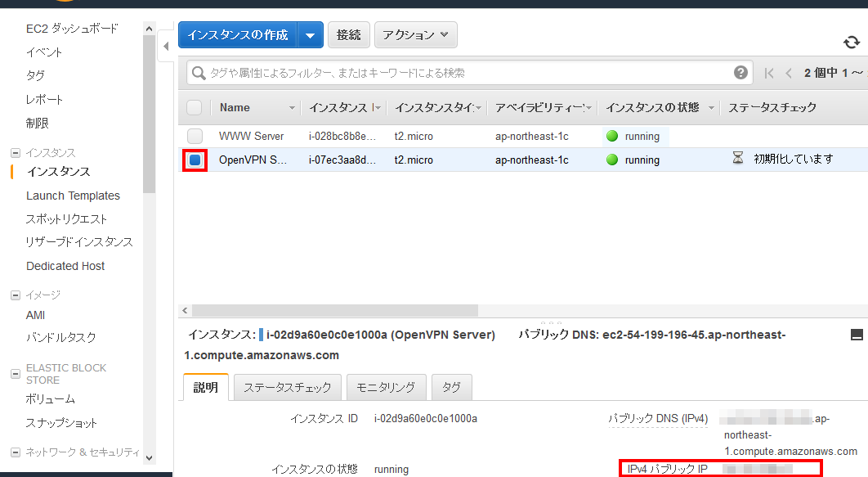The height and width of the screenshot is (477, 868).
Task: Click the pane resize handle dots
Action: [551, 322]
